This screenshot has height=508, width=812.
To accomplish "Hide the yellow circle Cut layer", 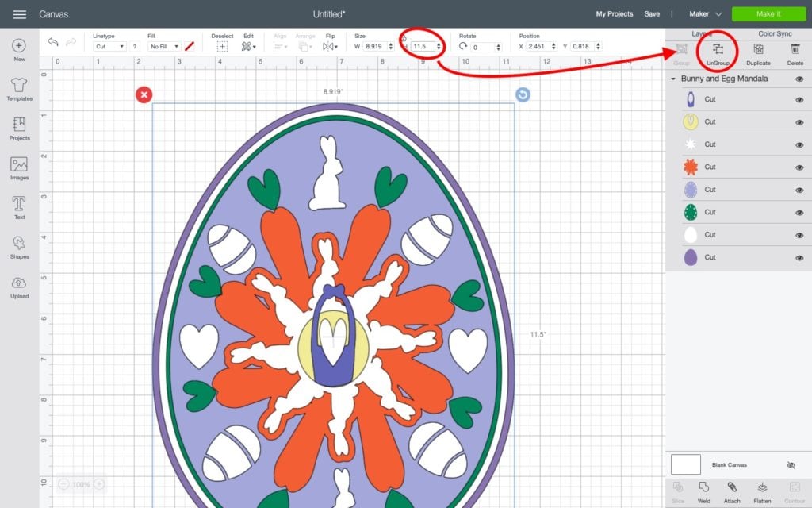I will pyautogui.click(x=799, y=122).
